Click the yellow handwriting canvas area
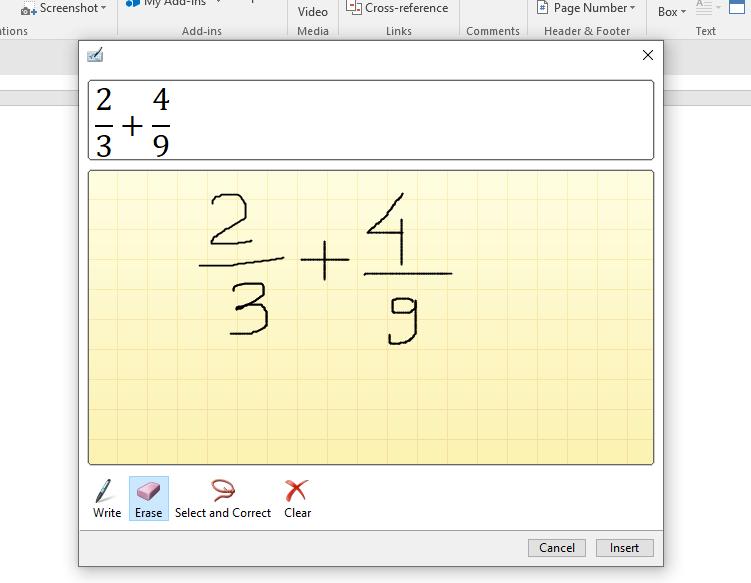This screenshot has height=583, width=751. point(371,317)
